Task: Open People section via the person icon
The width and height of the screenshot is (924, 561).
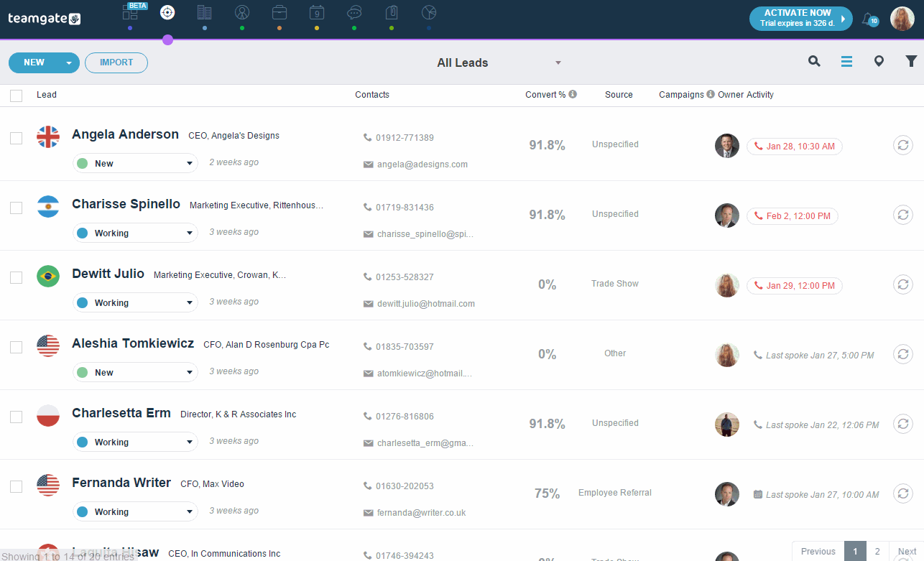Action: [x=242, y=13]
